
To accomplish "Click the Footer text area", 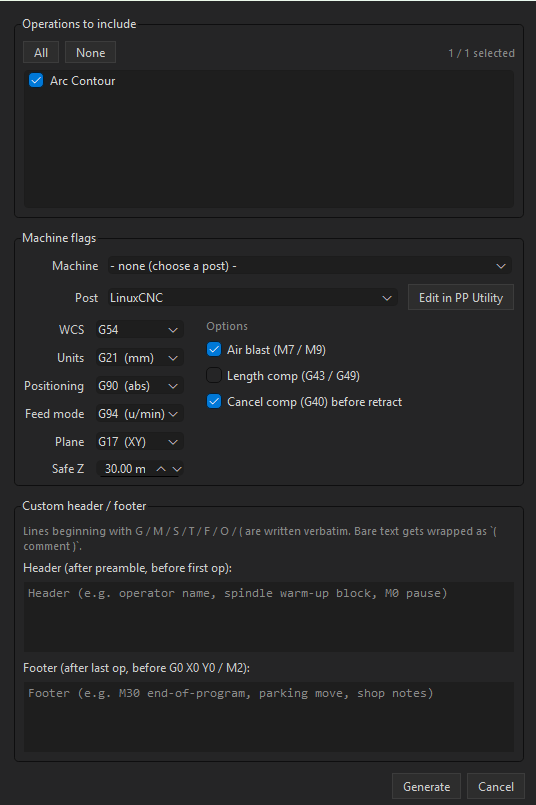I will click(269, 717).
